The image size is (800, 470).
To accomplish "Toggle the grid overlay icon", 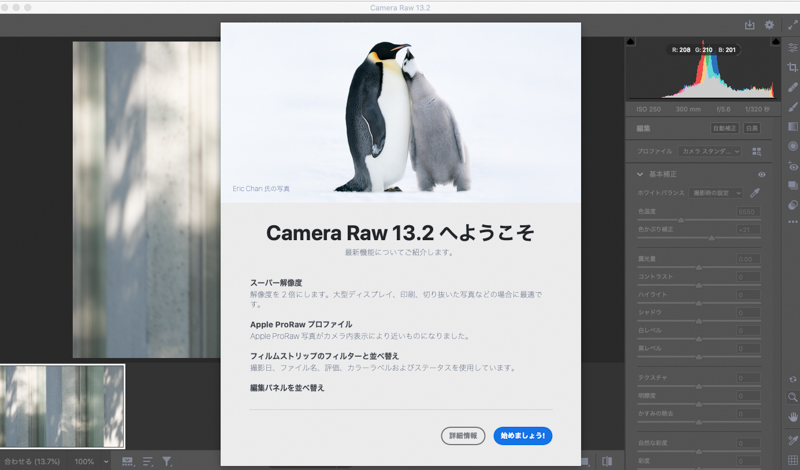I will pyautogui.click(x=792, y=460).
